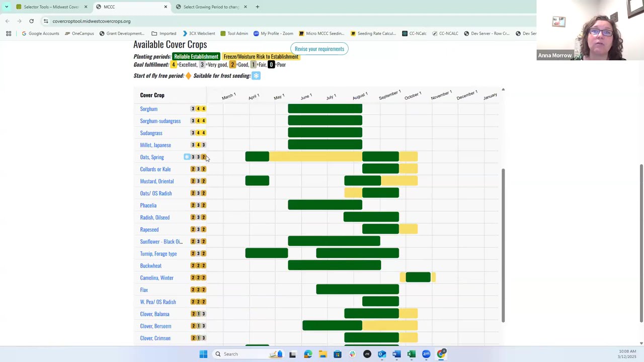The height and width of the screenshot is (362, 644).
Task: Open the Buckwheat crop link
Action: point(151,265)
